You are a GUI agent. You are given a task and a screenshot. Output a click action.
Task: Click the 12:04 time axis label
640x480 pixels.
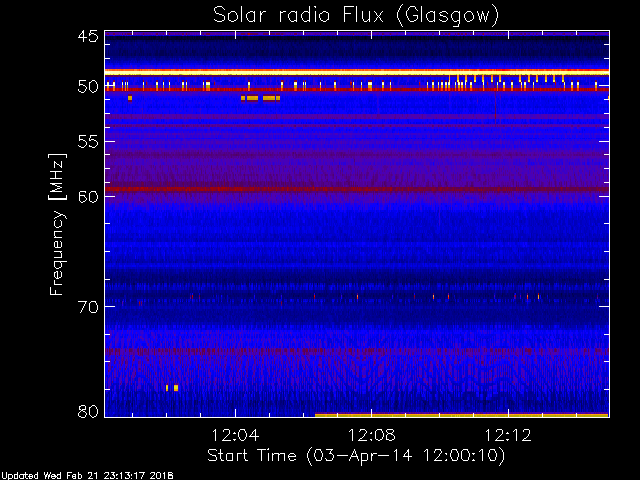coord(235,435)
